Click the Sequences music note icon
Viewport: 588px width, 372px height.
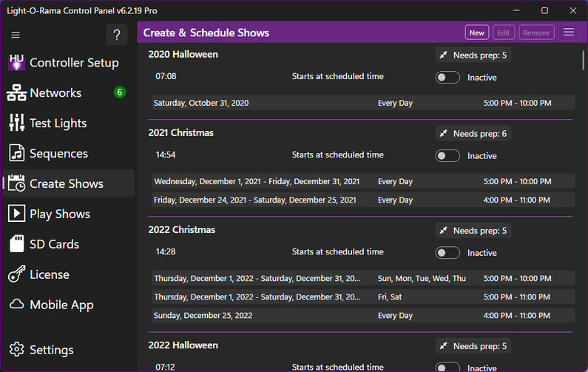pyautogui.click(x=16, y=153)
